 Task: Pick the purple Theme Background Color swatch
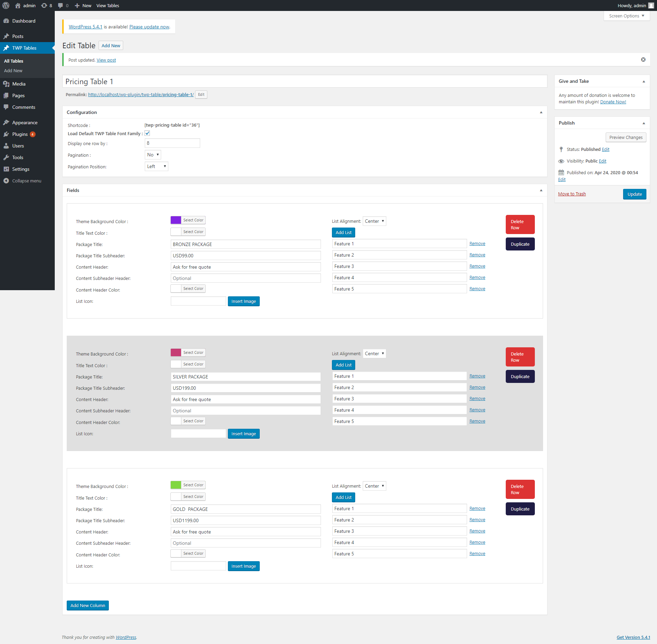(x=176, y=220)
